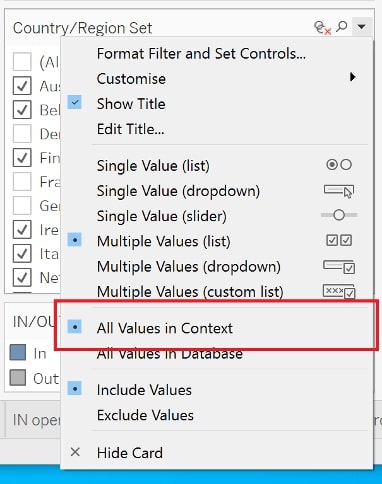Toggle the Show Title option
This screenshot has width=382, height=484.
(x=131, y=104)
